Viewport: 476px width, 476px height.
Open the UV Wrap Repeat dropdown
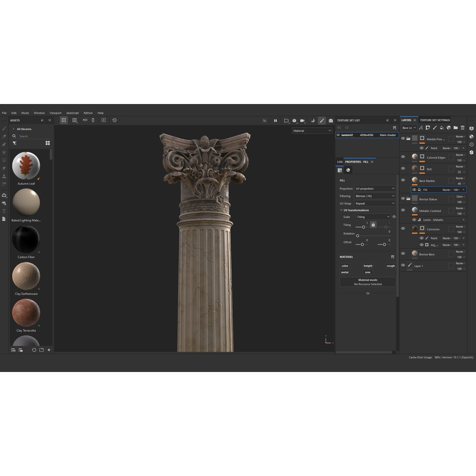(375, 203)
